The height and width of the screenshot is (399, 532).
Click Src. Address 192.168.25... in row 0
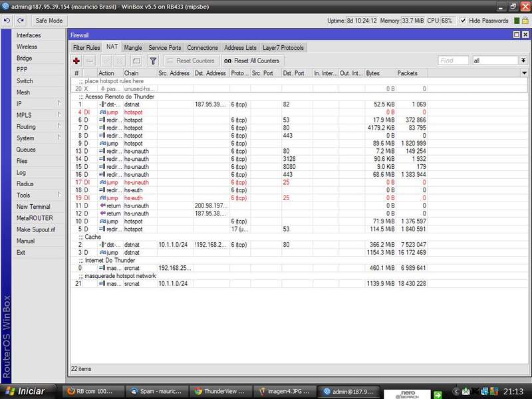pyautogui.click(x=175, y=268)
